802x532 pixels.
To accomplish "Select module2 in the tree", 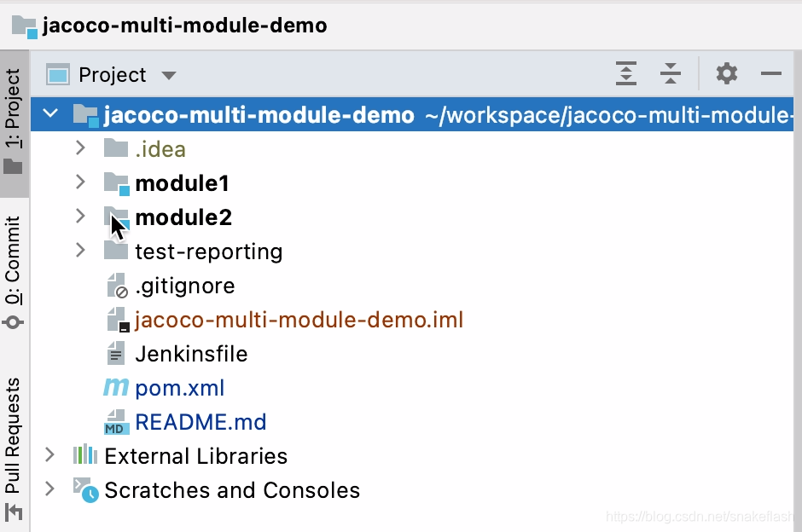I will (183, 217).
